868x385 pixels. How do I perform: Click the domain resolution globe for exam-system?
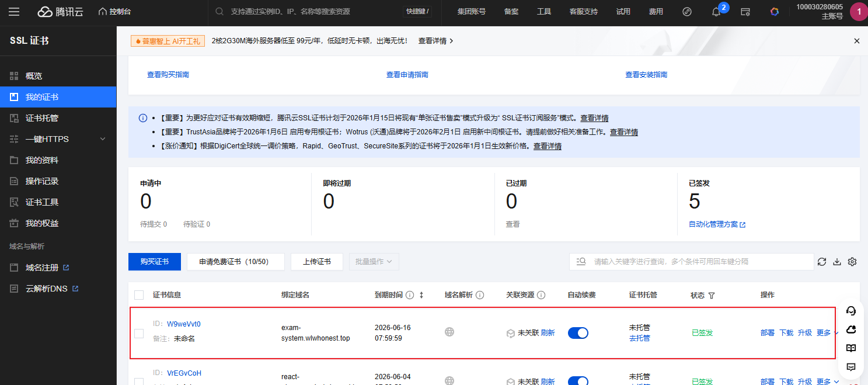449,332
